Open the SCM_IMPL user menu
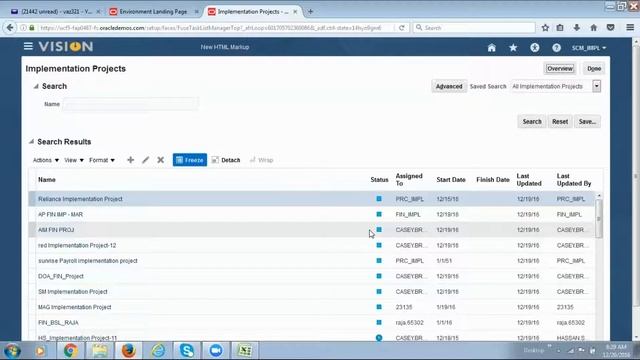This screenshot has width=640, height=360. click(x=589, y=48)
